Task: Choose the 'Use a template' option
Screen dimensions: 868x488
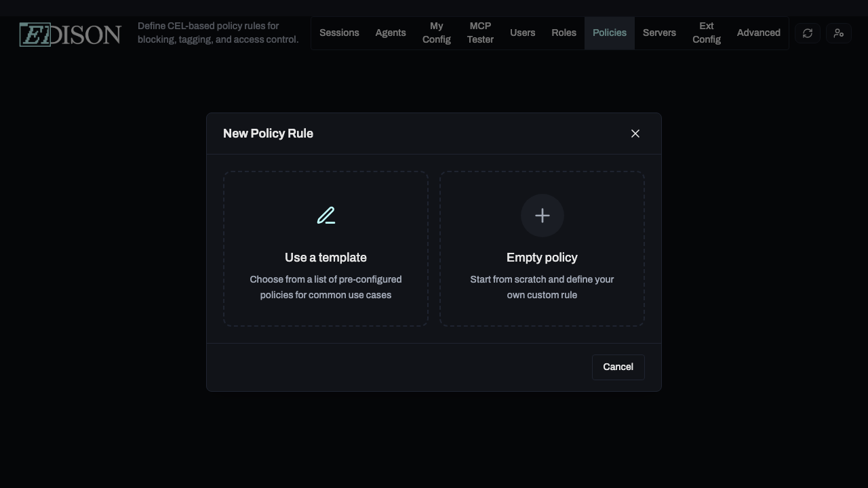Action: [x=325, y=249]
